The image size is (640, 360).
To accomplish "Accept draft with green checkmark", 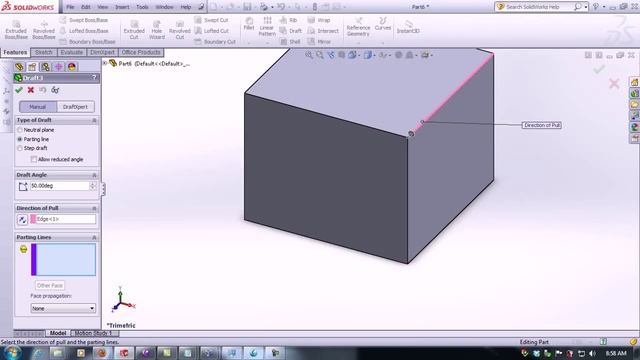I will (x=19, y=90).
